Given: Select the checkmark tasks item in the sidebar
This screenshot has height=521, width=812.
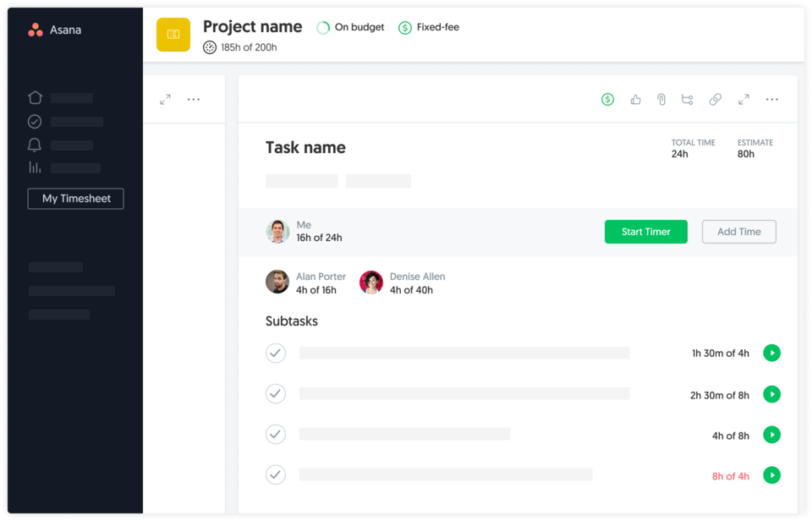Looking at the screenshot, I should 35,121.
